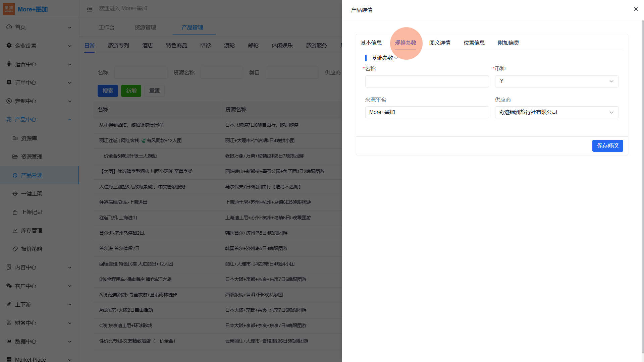Image resolution: width=644 pixels, height=362 pixels.
Task: Open the 币种 currency dropdown
Action: pyautogui.click(x=557, y=81)
